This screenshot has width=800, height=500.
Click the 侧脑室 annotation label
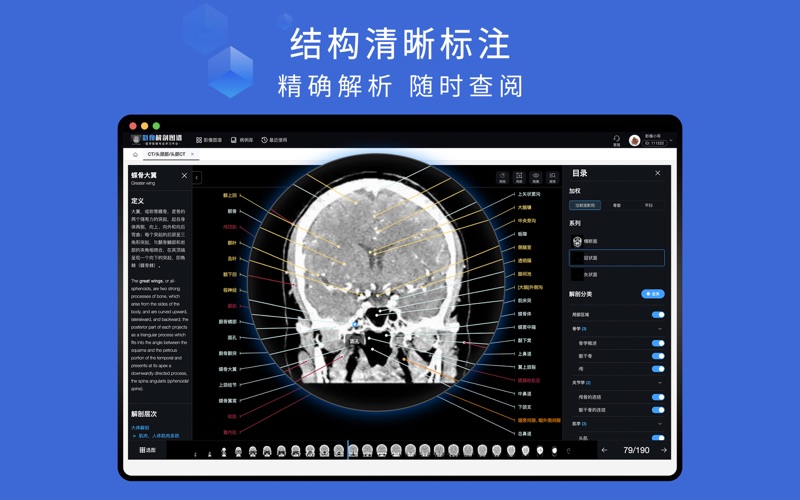pyautogui.click(x=524, y=247)
